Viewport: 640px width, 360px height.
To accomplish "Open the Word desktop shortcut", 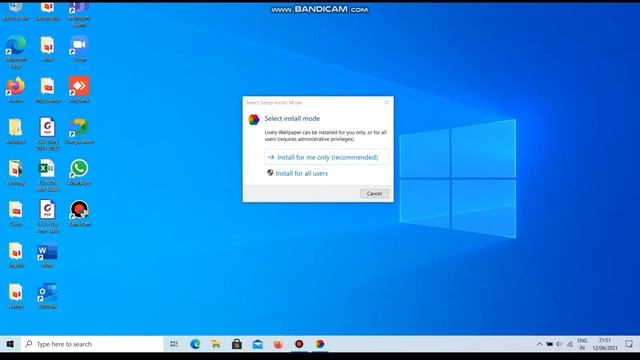I will (x=47, y=255).
